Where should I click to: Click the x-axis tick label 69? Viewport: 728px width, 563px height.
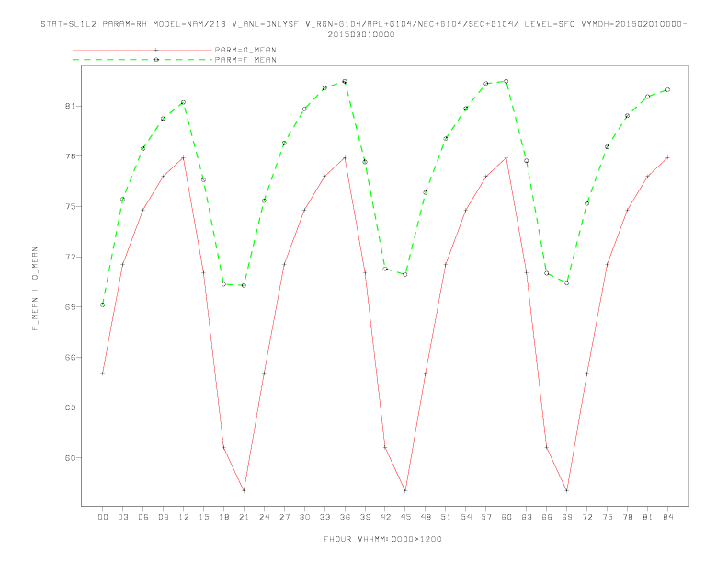(567, 517)
